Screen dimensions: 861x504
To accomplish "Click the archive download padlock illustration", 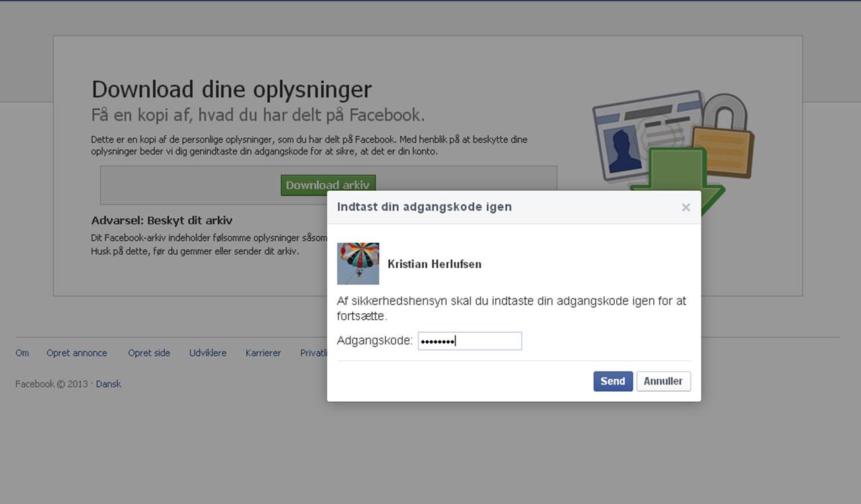I will [673, 155].
